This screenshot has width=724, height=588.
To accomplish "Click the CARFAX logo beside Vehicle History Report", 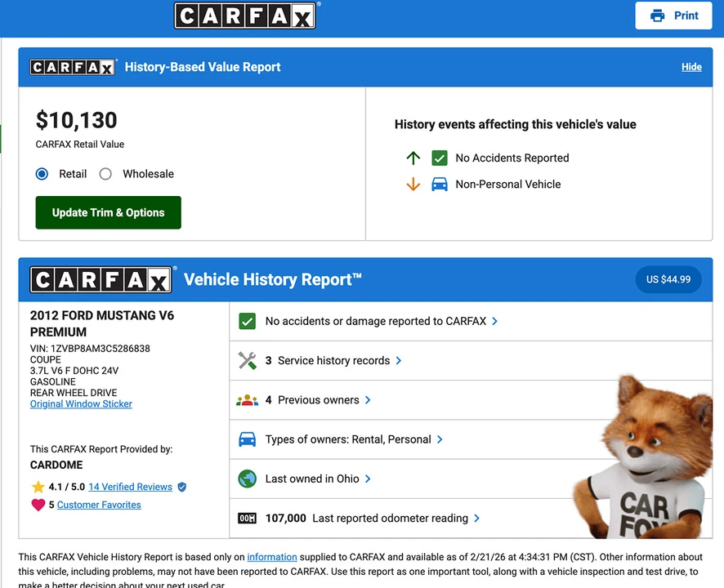I will click(101, 279).
